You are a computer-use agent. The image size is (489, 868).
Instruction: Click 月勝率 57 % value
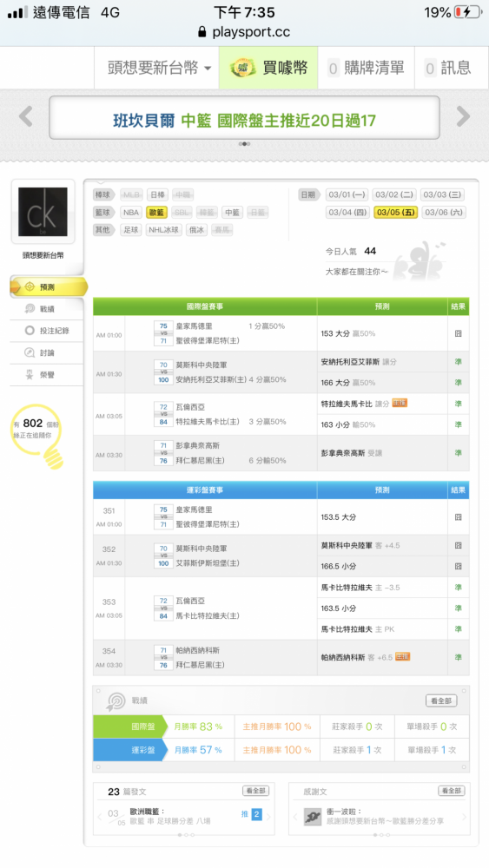[x=198, y=750]
